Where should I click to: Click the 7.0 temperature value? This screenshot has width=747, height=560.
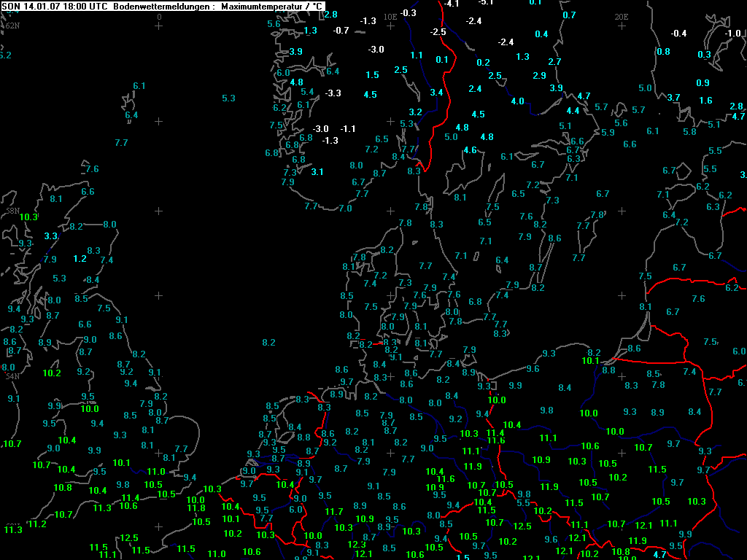coord(345,209)
